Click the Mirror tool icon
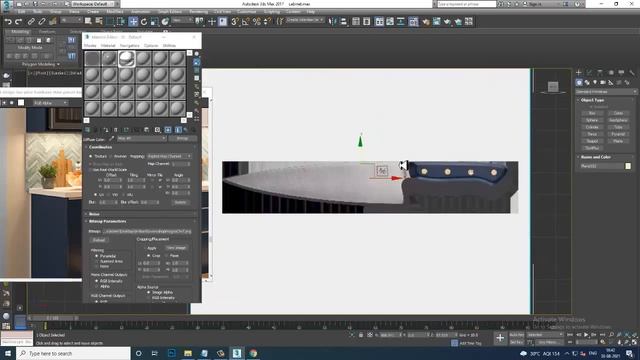640x360 pixels. click(x=333, y=22)
